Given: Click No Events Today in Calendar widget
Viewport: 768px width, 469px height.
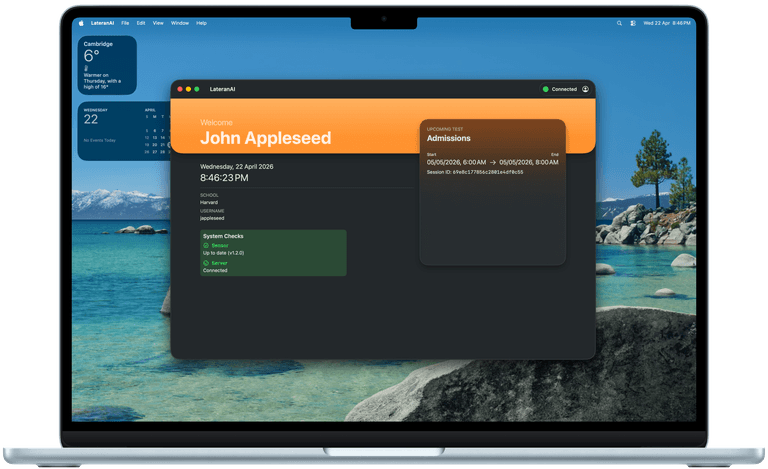Looking at the screenshot, I should [x=99, y=141].
